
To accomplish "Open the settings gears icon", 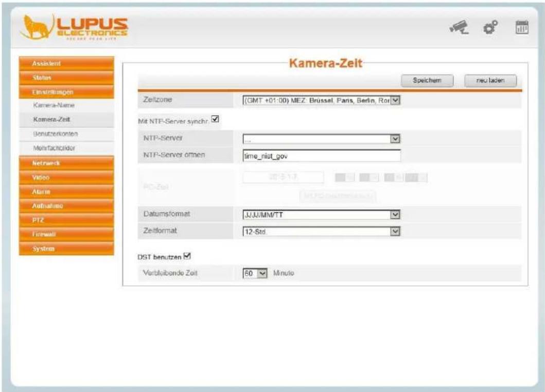I will coord(490,27).
